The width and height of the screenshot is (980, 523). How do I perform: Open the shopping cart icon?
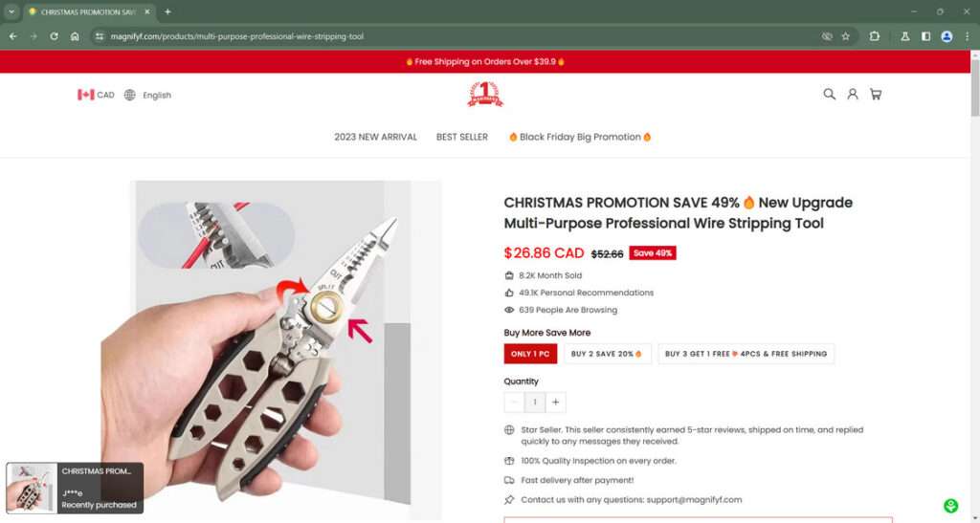[876, 95]
